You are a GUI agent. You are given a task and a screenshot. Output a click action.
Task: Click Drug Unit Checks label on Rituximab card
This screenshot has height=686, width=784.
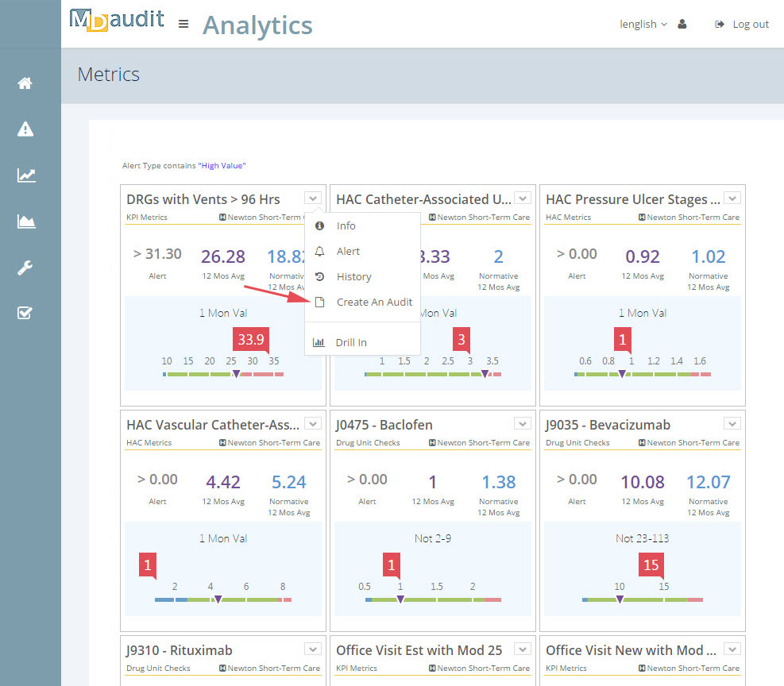coord(158,668)
